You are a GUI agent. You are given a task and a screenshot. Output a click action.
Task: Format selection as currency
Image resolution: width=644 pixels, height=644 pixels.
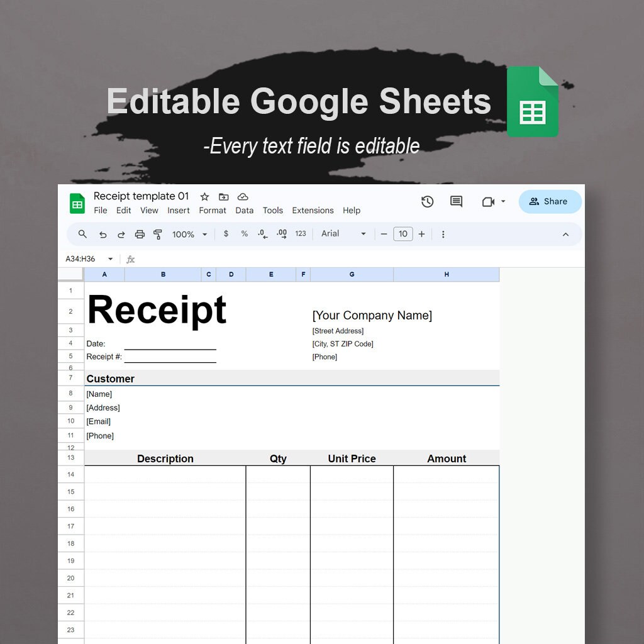tap(225, 233)
